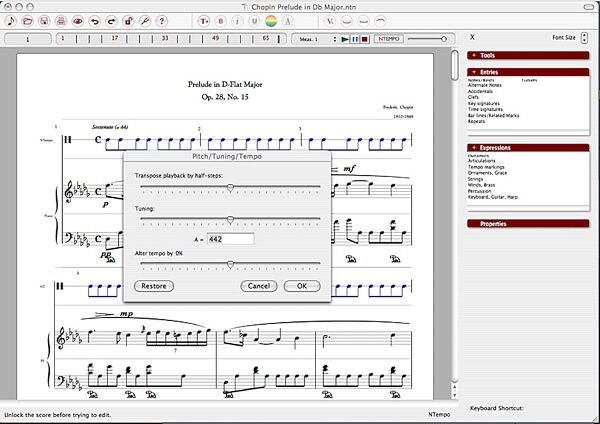Image resolution: width=600 pixels, height=424 pixels.
Task: Click the T+ text insertion icon
Action: pyautogui.click(x=204, y=21)
